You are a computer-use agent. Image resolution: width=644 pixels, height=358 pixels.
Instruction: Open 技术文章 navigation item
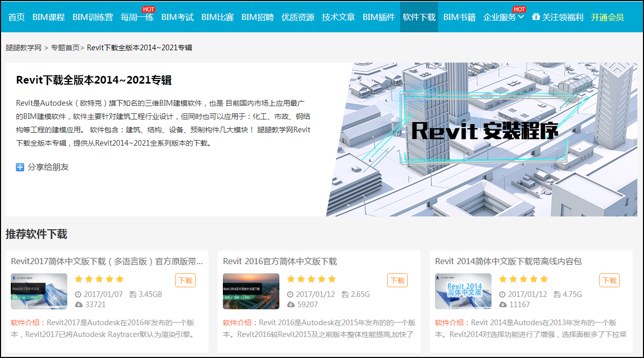point(338,17)
